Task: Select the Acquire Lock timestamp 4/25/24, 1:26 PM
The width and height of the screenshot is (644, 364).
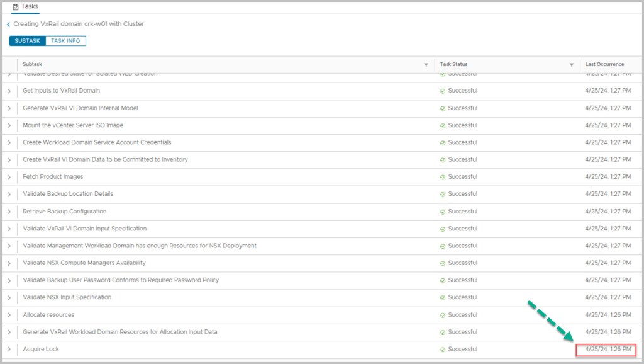Action: pyautogui.click(x=606, y=349)
